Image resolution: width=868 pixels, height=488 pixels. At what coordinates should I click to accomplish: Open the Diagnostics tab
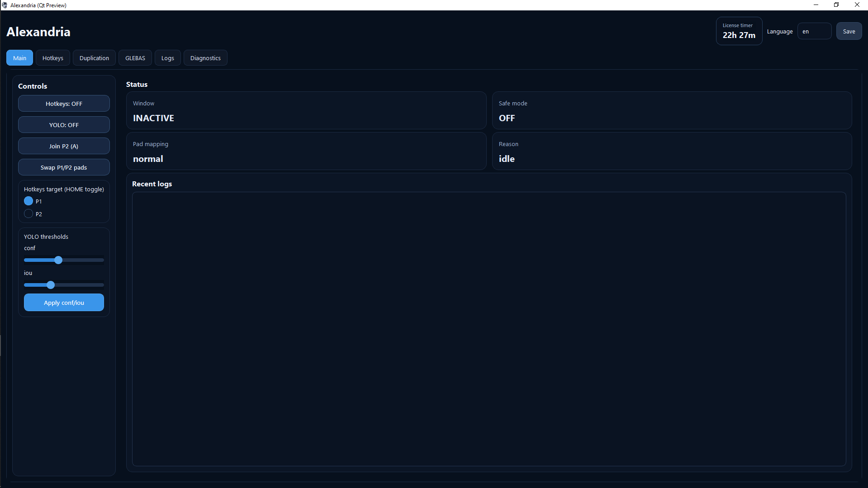[x=205, y=58]
